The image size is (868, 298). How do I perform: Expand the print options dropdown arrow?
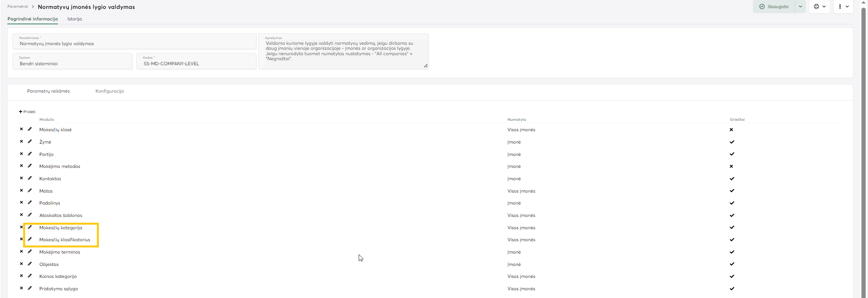(x=824, y=7)
